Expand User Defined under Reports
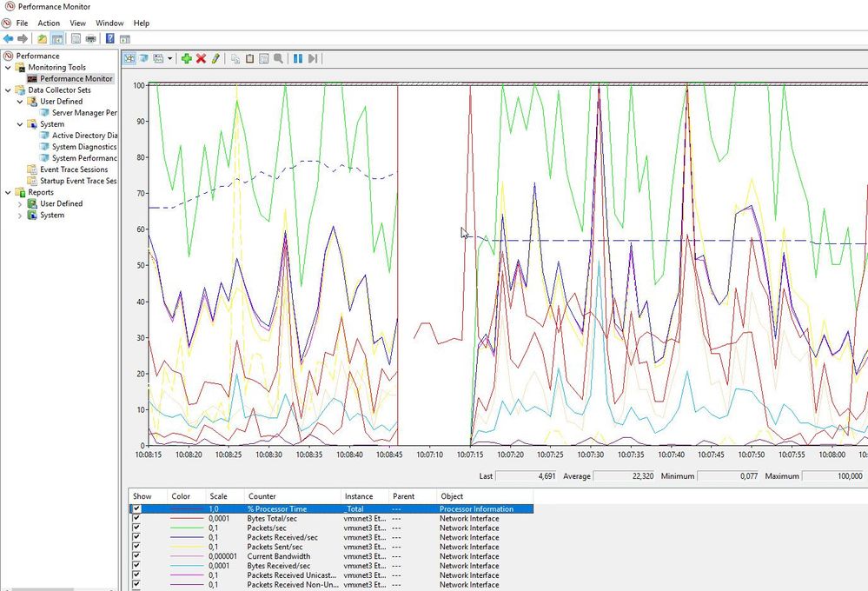The width and height of the screenshot is (868, 591). pos(21,203)
